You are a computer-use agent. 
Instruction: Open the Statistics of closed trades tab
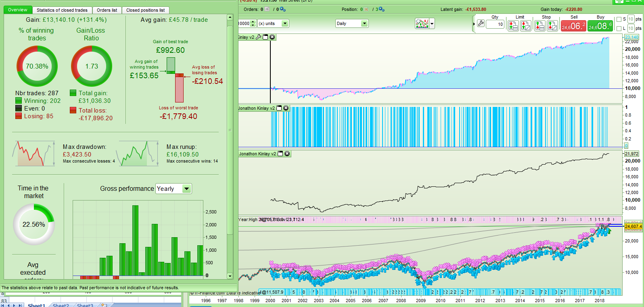[x=62, y=10]
